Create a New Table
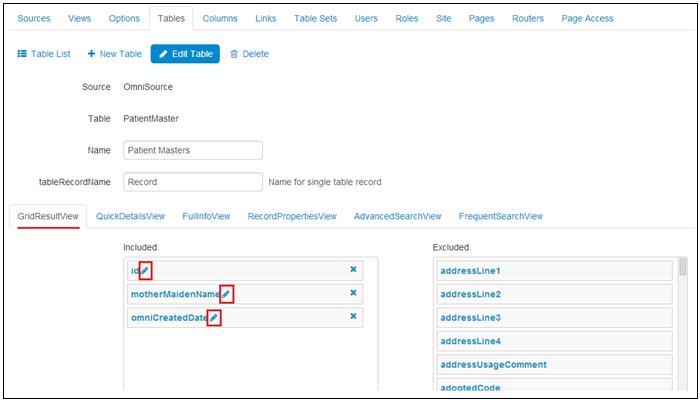Screen dimensions: 700x400 (x=115, y=54)
